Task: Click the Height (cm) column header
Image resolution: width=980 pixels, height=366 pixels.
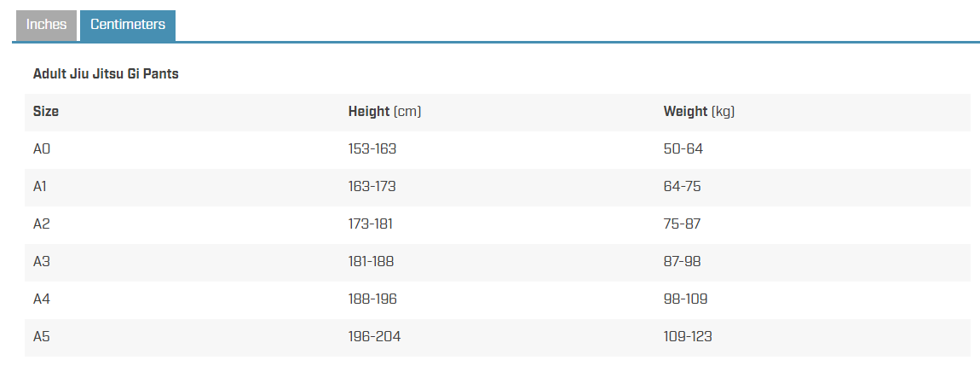Action: 384,112
